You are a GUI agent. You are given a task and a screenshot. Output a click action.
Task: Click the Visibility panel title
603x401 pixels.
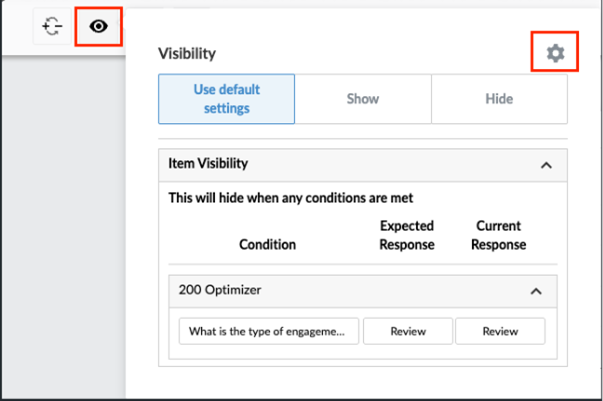[x=187, y=53]
